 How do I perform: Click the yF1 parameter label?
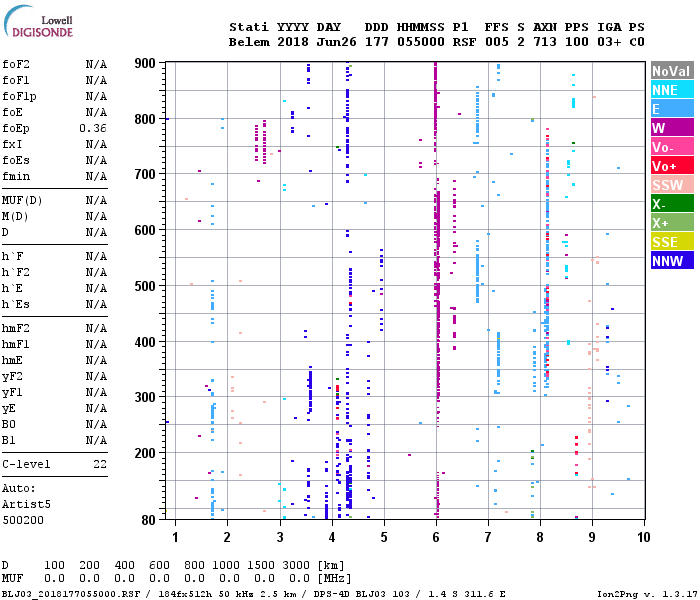(x=12, y=393)
